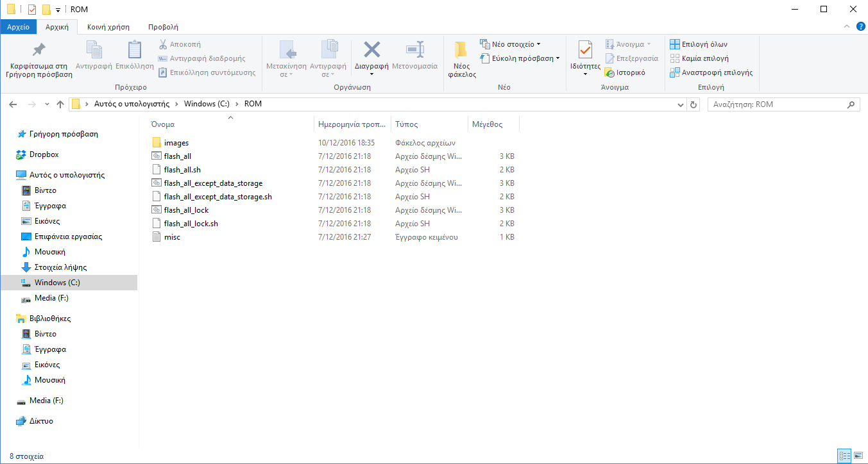Click the Ιδιότητες checkmark icon
The width and height of the screenshot is (868, 464).
[585, 50]
